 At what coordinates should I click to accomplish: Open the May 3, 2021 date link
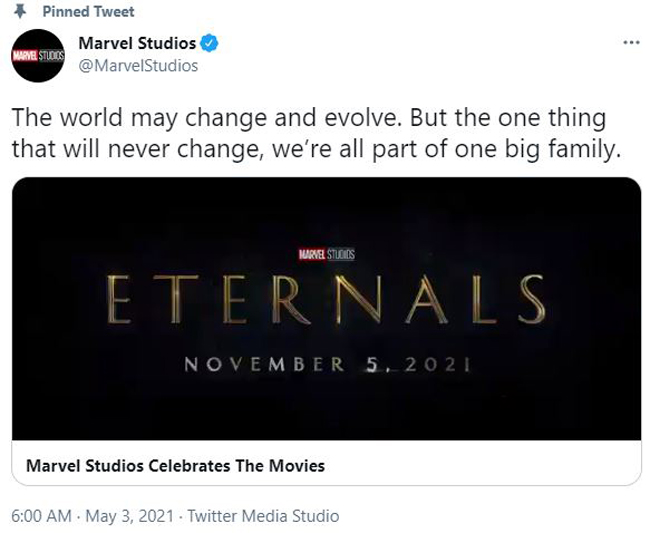(129, 516)
